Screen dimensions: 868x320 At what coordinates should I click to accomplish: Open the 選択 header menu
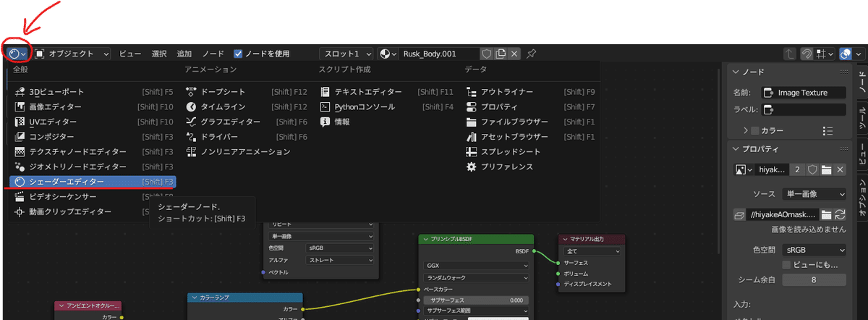pos(159,54)
